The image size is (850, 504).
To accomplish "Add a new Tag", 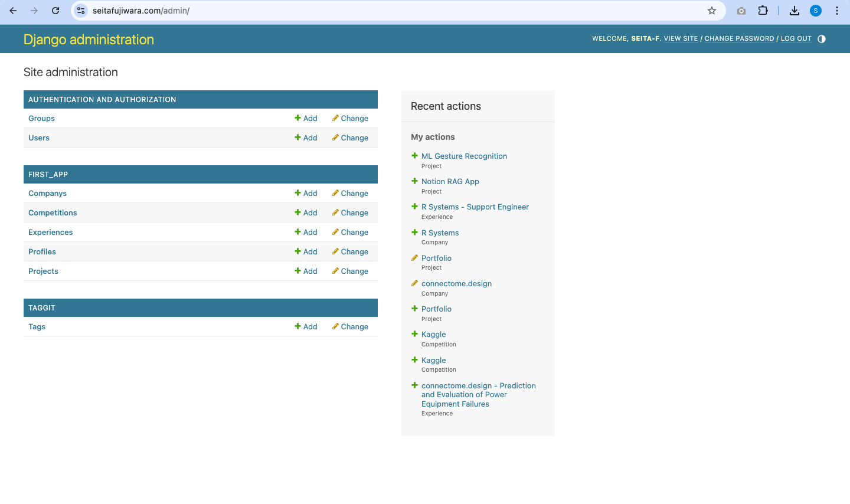I will point(306,326).
